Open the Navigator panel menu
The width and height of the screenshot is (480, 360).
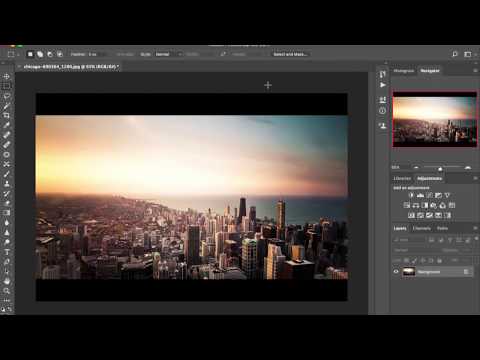[x=475, y=71]
